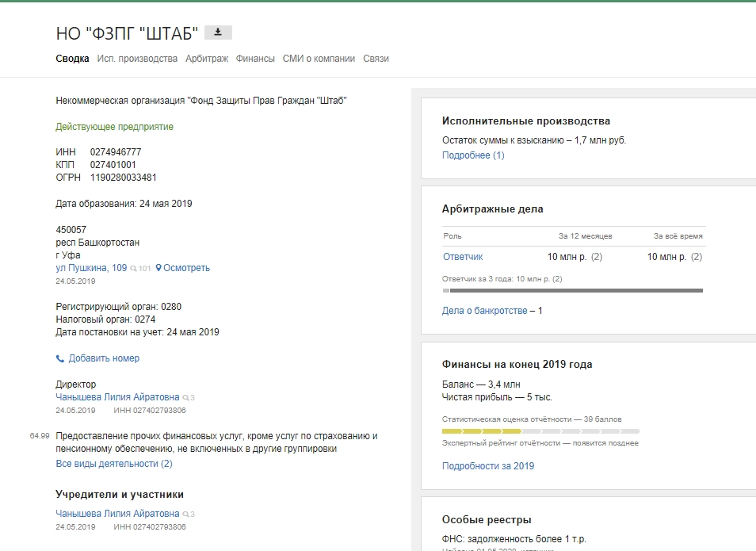
Task: Open the Финансы tab
Action: tap(255, 59)
